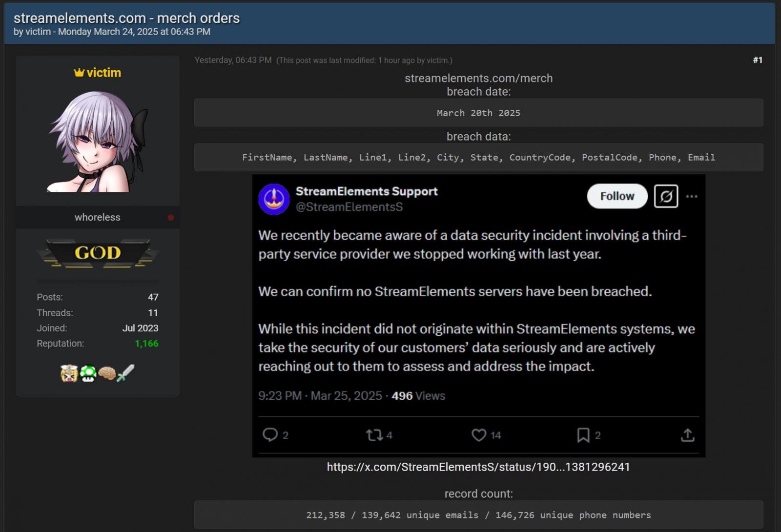Click the Grok icon next to Follow
The height and width of the screenshot is (532, 781).
666,196
